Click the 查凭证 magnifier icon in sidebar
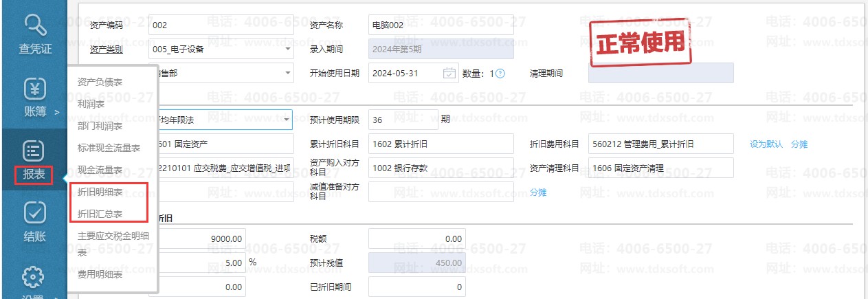This screenshot has height=299, width=868. (x=34, y=25)
